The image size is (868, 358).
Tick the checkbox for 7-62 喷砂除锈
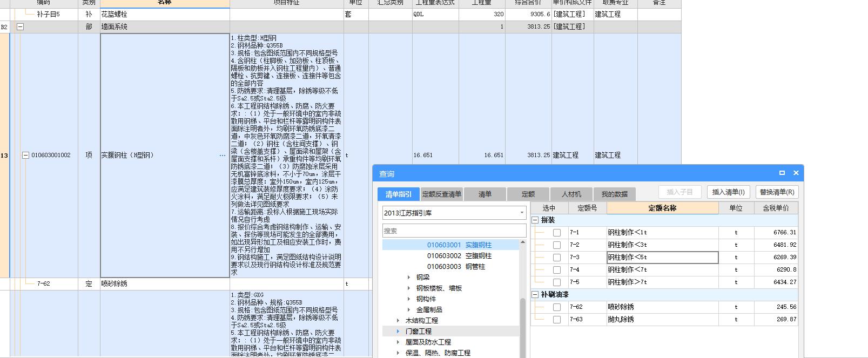tap(557, 307)
